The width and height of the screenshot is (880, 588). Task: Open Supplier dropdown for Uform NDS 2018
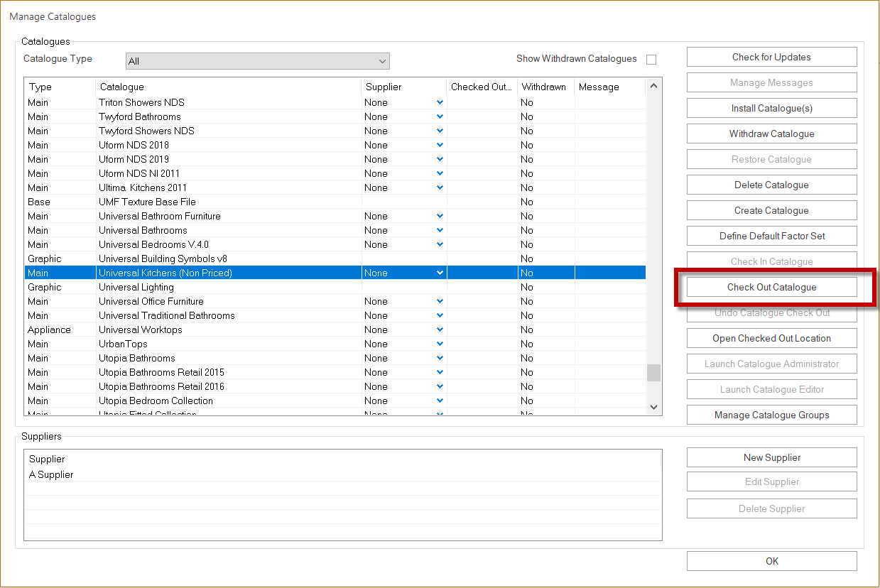pos(440,145)
